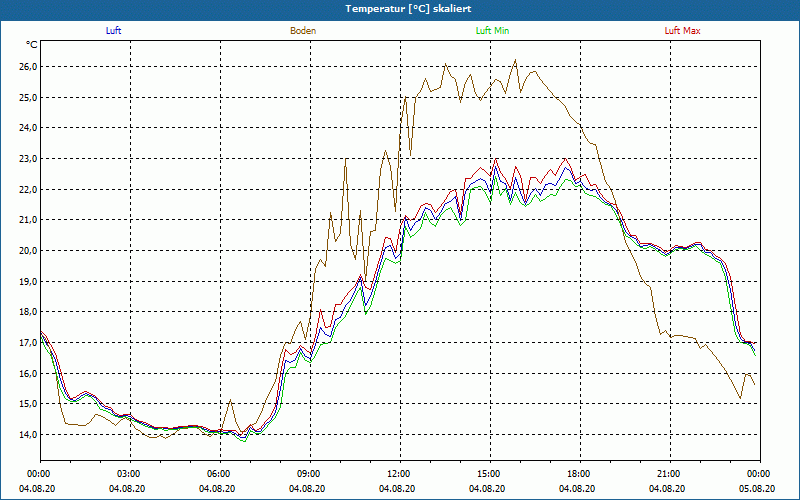This screenshot has width=800, height=500.
Task: Click the 12:00 time axis label
Action: coord(399,473)
